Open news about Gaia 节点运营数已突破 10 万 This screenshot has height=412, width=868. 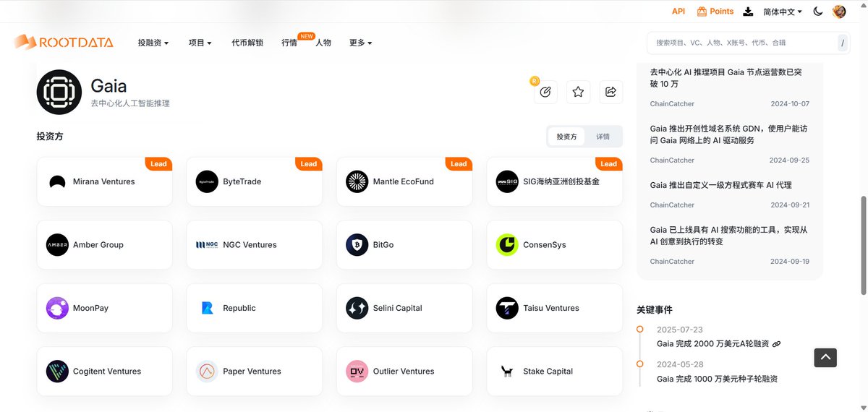click(726, 77)
